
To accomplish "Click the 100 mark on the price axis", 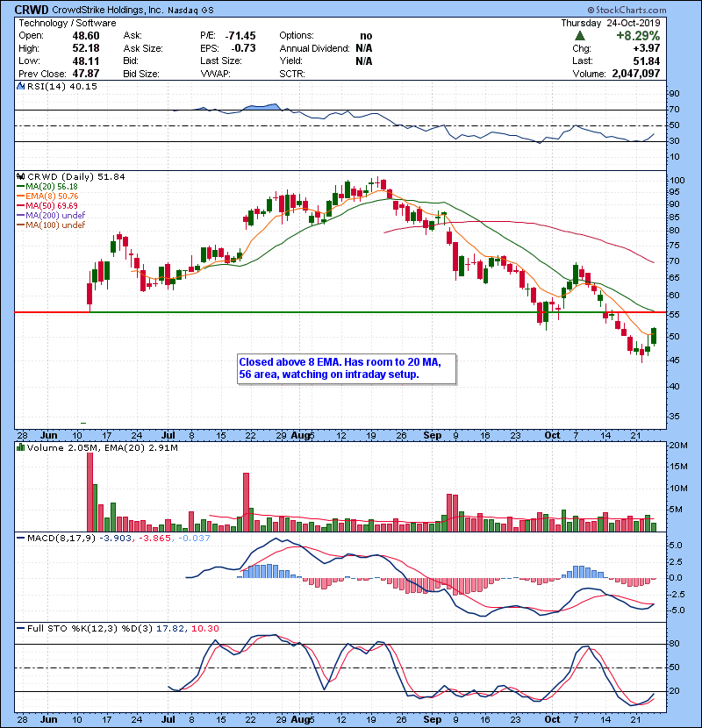I will pos(677,181).
